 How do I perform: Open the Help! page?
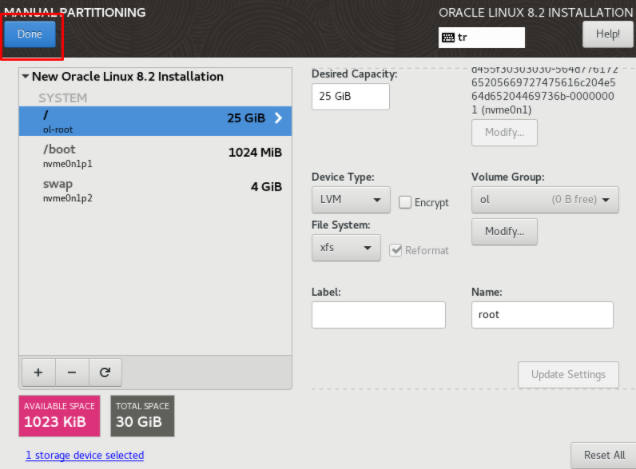tap(608, 34)
